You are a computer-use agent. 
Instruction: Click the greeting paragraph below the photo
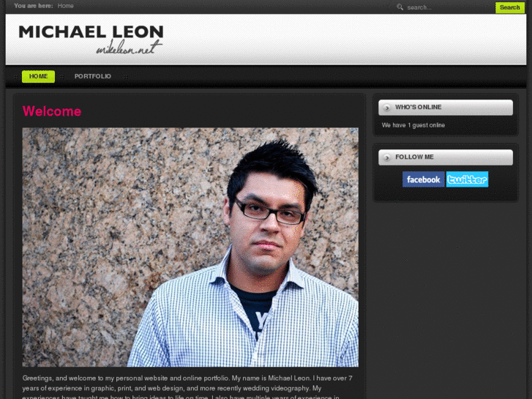pyautogui.click(x=187, y=388)
